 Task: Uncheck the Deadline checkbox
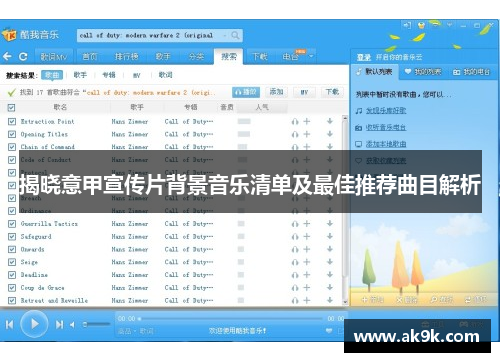[x=12, y=275]
